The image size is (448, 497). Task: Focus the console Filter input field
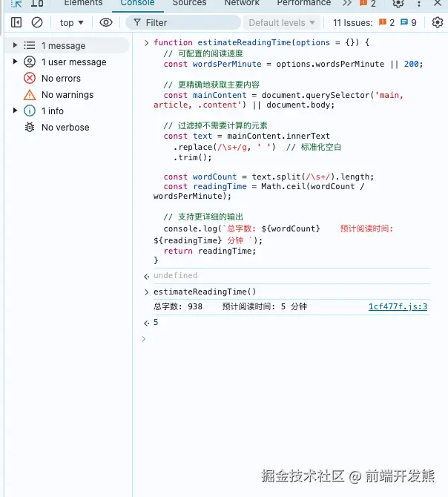[183, 23]
